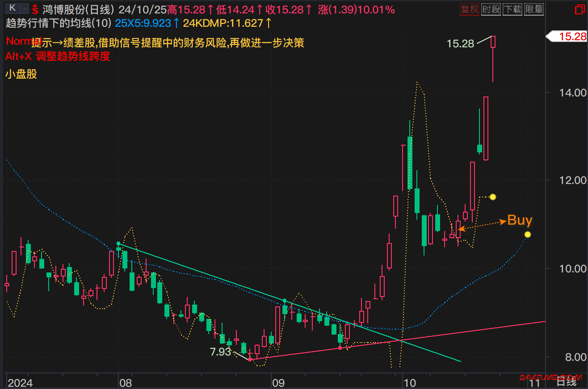Click the 下载 download button

512,9
